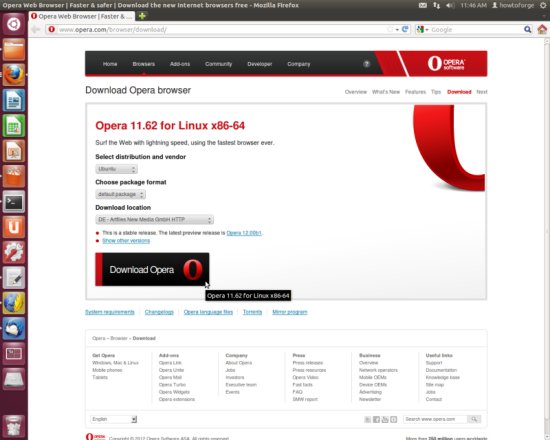Click the Download Opera button
This screenshot has width=550, height=440.
click(x=152, y=269)
